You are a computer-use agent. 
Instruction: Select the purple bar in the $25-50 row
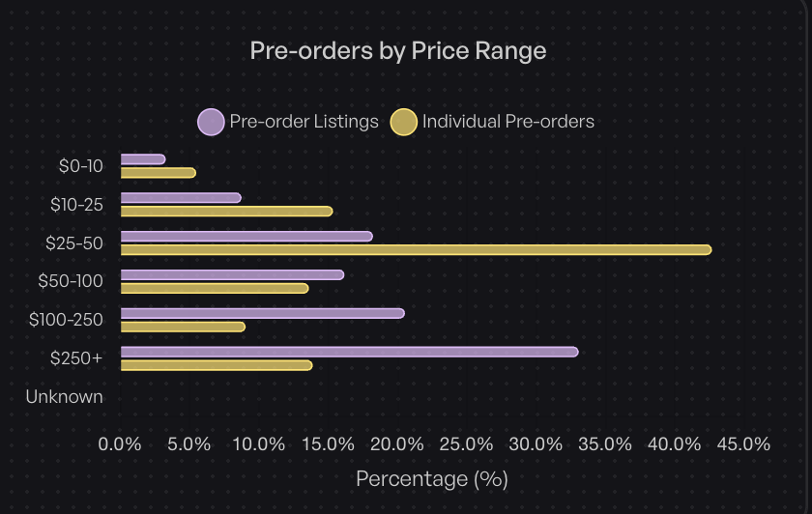point(246,237)
